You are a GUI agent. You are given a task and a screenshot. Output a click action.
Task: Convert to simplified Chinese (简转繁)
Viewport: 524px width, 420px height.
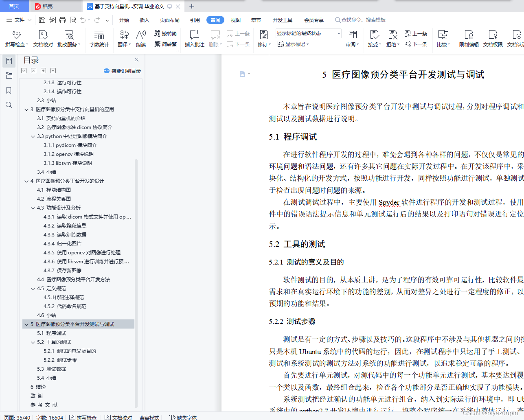[x=165, y=44]
